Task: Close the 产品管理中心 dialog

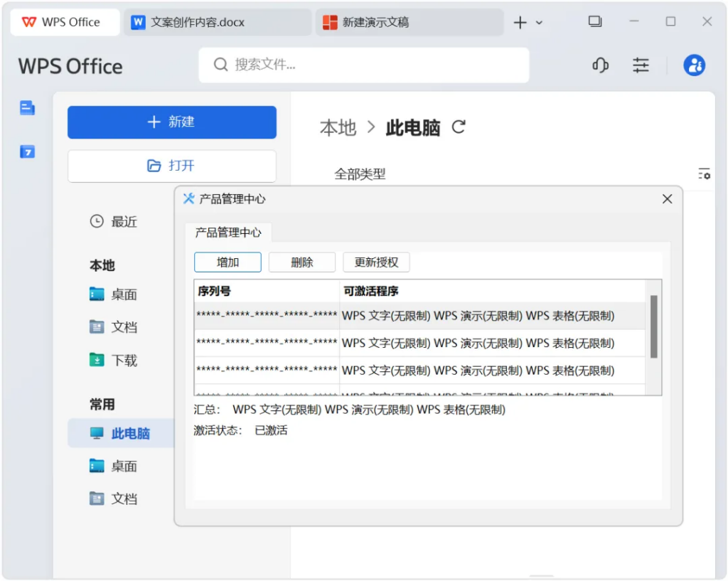Action: tap(667, 199)
